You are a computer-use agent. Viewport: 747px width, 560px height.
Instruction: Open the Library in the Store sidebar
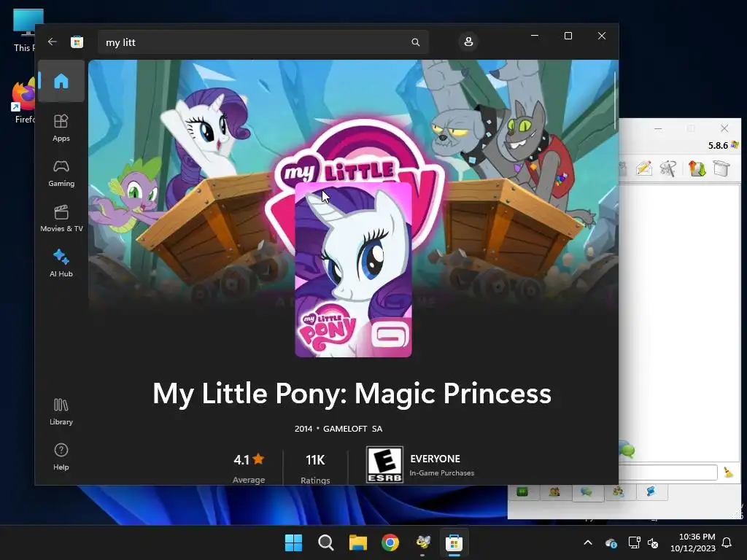tap(61, 411)
